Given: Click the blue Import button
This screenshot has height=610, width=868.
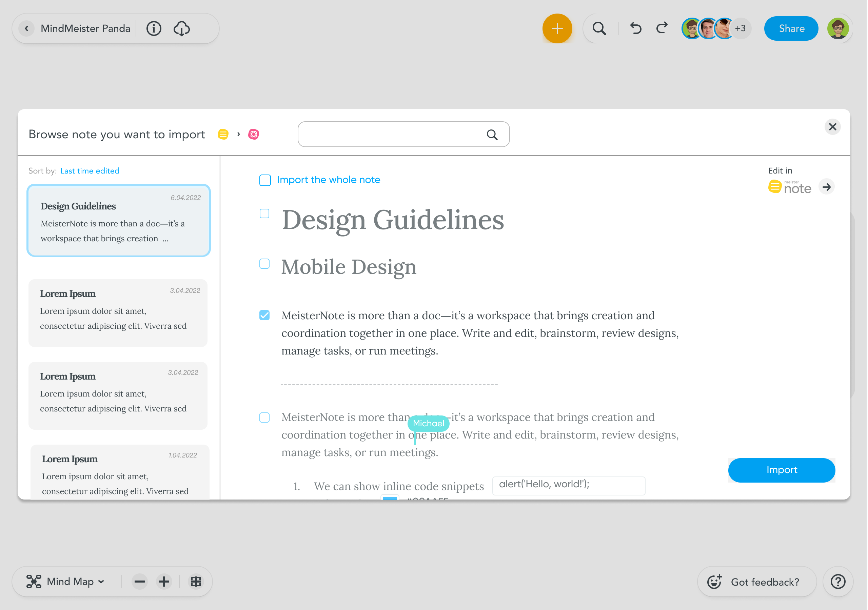Looking at the screenshot, I should 781,470.
